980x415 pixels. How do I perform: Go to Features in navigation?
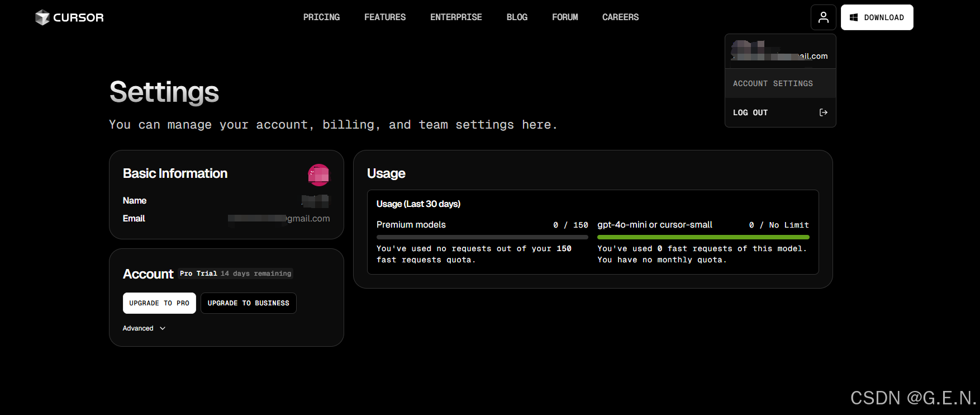coord(385,17)
